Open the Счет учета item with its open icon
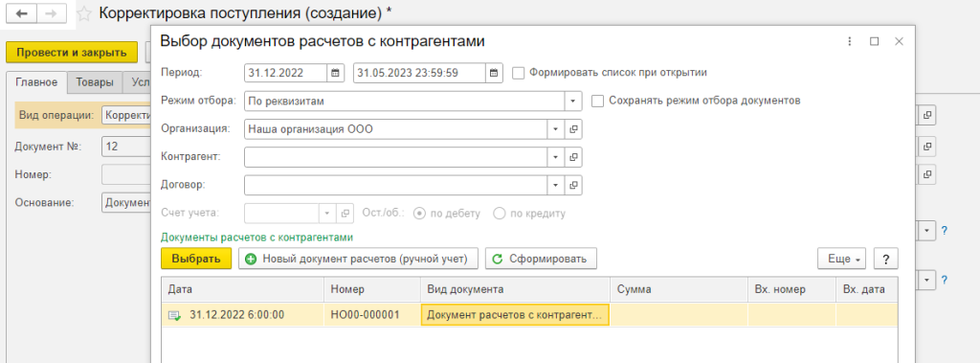980x363 pixels. click(345, 214)
